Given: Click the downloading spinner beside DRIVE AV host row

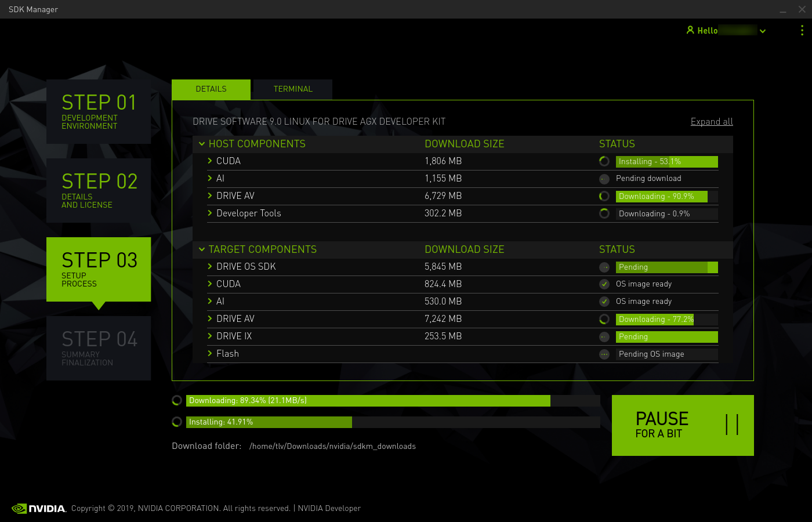Looking at the screenshot, I should click(604, 196).
